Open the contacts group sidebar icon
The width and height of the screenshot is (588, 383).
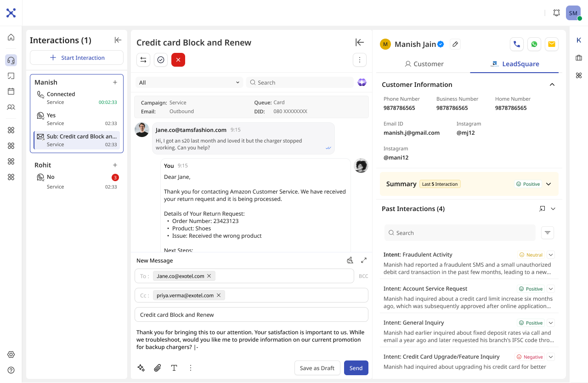(11, 107)
